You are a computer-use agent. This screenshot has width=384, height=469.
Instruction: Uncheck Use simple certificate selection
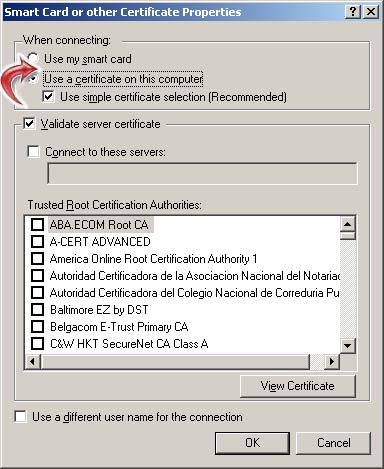48,97
